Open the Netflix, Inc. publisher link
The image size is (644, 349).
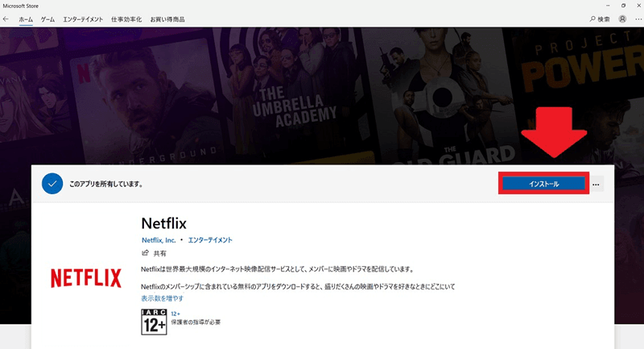[159, 240]
